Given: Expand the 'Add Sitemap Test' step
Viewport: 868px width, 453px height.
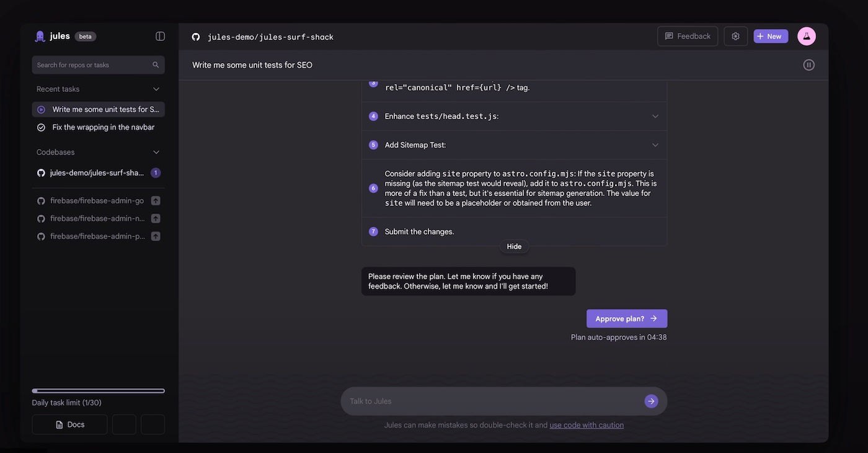Looking at the screenshot, I should pyautogui.click(x=655, y=145).
